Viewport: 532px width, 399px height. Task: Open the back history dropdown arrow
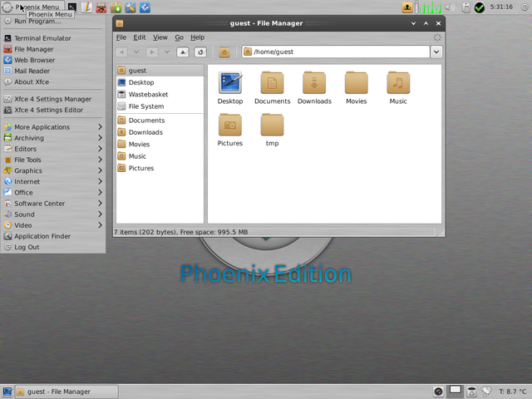(x=136, y=52)
